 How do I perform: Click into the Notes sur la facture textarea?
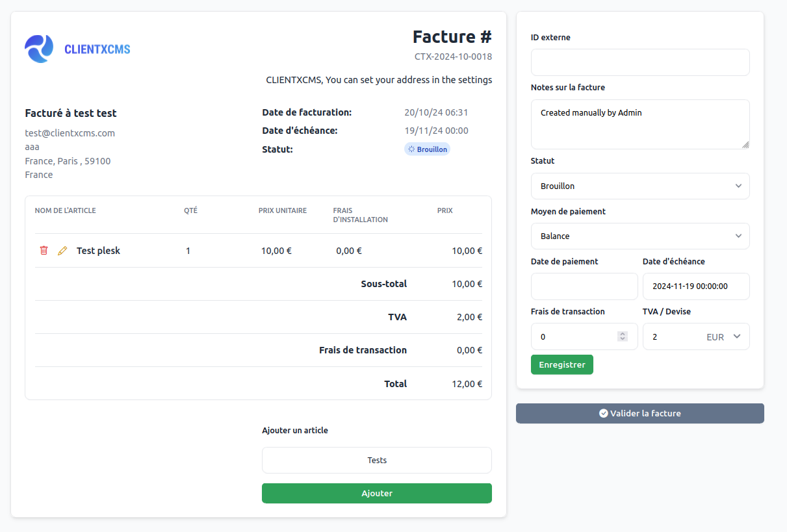tap(639, 124)
